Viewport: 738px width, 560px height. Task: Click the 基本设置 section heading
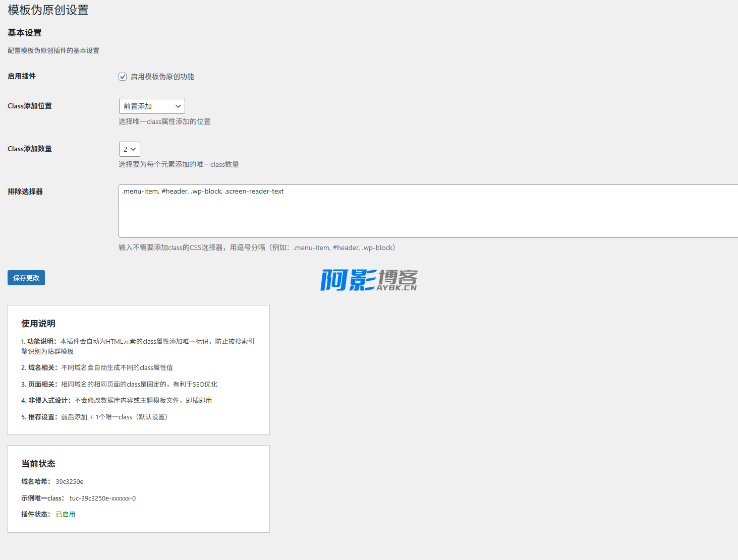(x=24, y=33)
